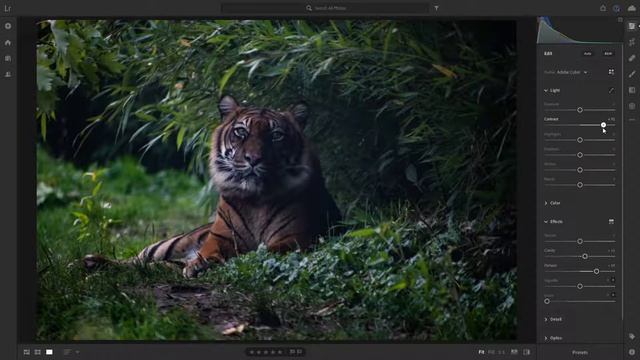Click the histogram clipping indicator

[620, 20]
